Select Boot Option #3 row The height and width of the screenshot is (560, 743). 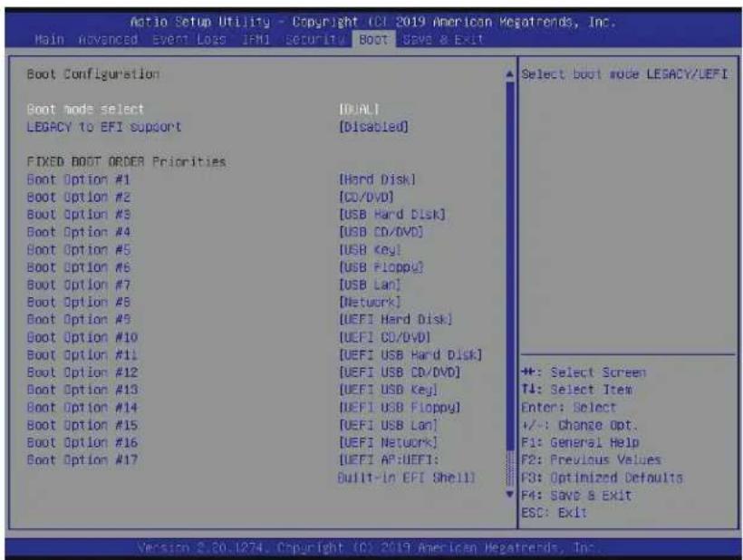(x=78, y=215)
